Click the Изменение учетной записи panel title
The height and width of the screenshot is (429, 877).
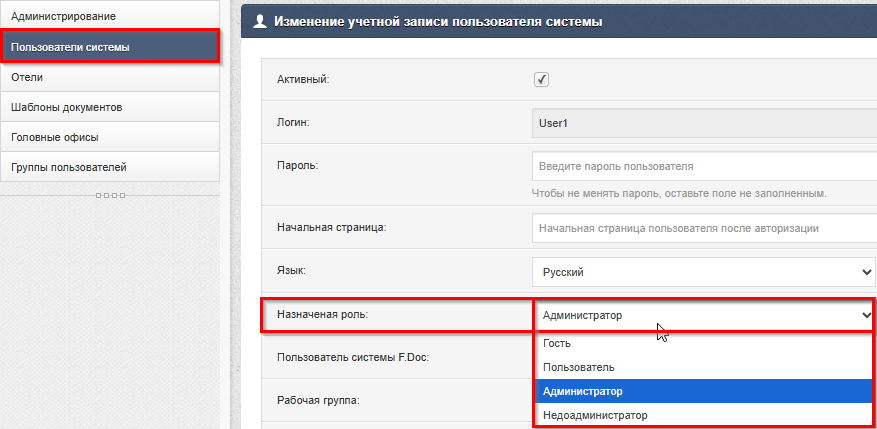point(438,21)
